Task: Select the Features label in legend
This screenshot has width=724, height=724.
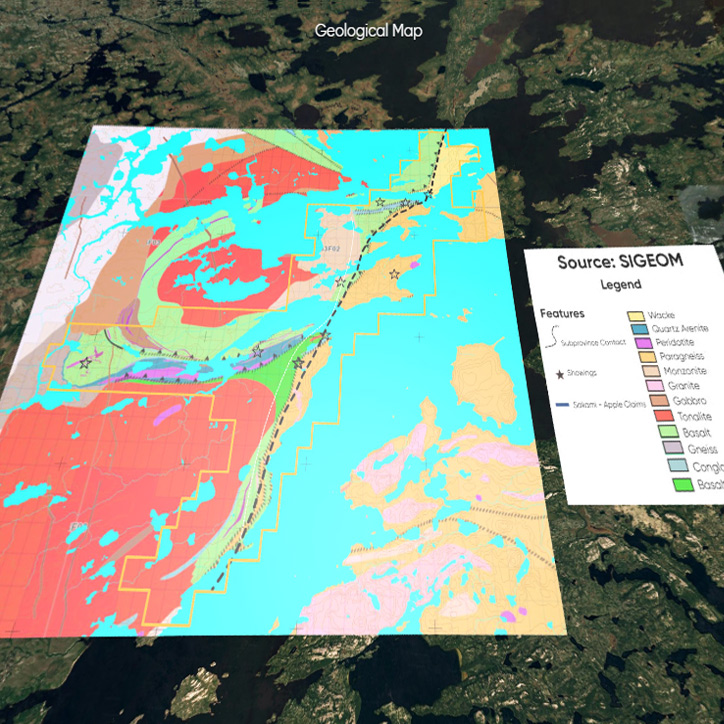Action: [562, 313]
